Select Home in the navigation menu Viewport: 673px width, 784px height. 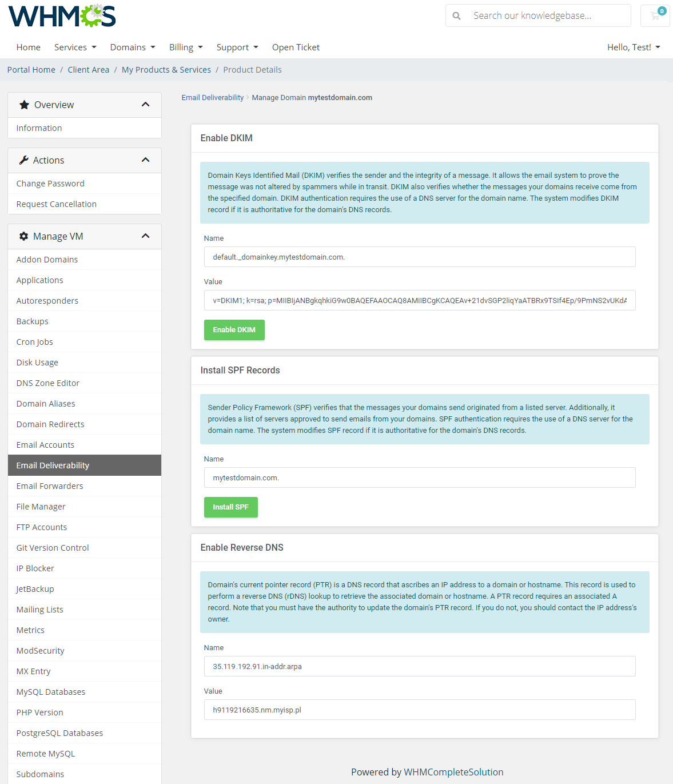coord(28,47)
